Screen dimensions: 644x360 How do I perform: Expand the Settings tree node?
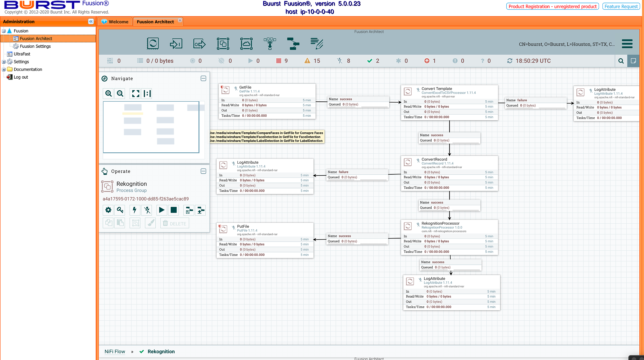tap(4, 62)
